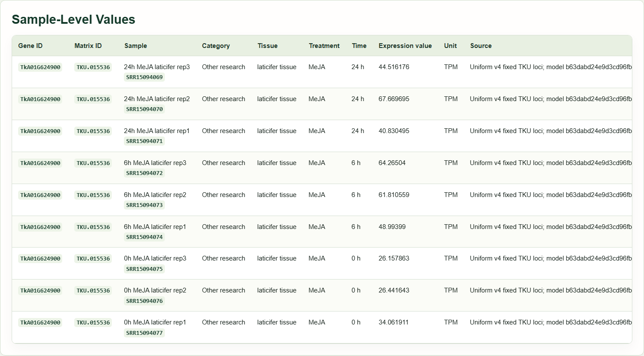This screenshot has height=356, width=644.
Task: Click sample name 6h MeJA laticifer rep2
Action: (155, 195)
